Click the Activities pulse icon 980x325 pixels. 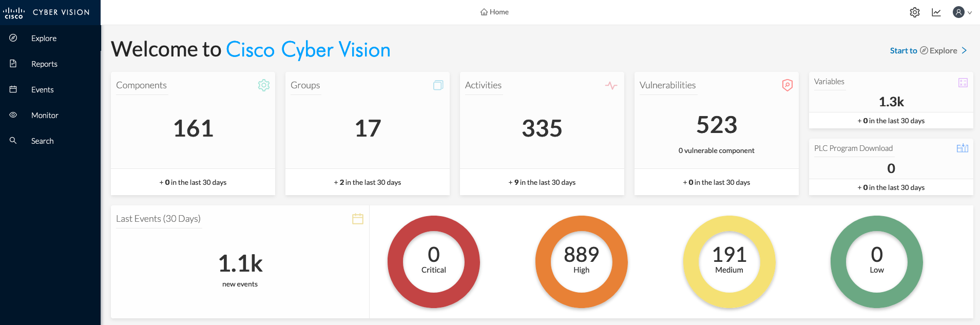pyautogui.click(x=611, y=85)
